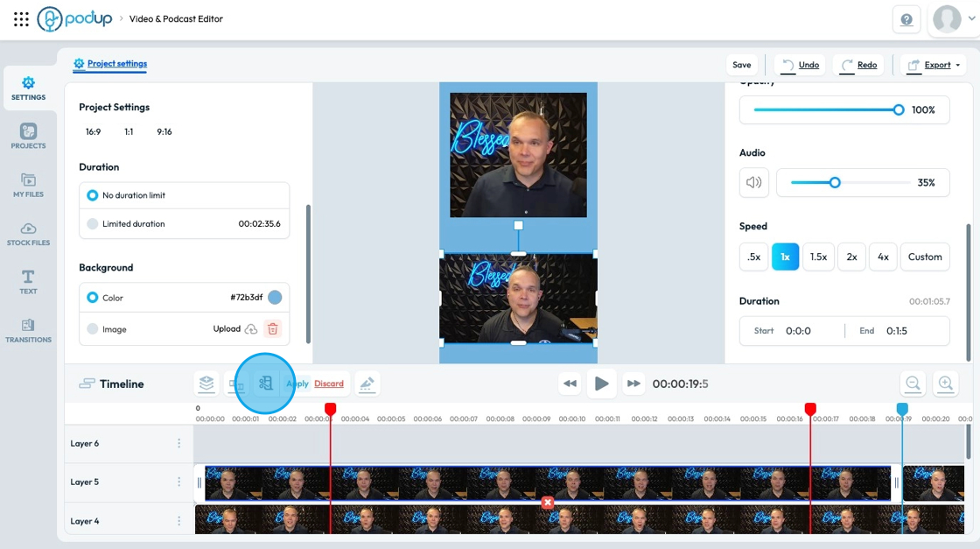This screenshot has width=980, height=549.
Task: Set speed to 4x
Action: pyautogui.click(x=883, y=257)
